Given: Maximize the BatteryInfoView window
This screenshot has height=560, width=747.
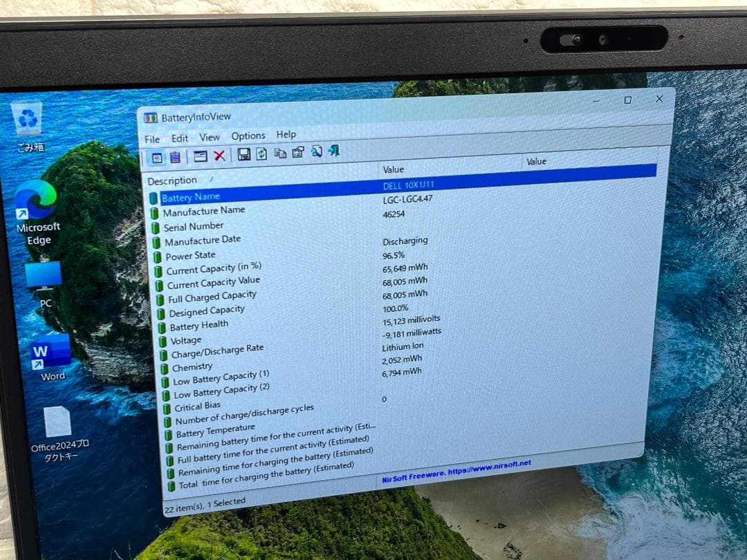Looking at the screenshot, I should click(628, 100).
